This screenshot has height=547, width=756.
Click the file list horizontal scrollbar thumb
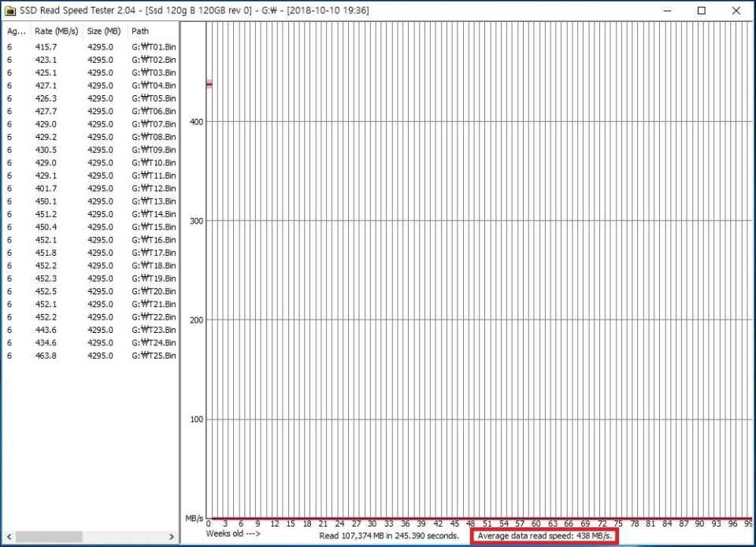[x=49, y=537]
